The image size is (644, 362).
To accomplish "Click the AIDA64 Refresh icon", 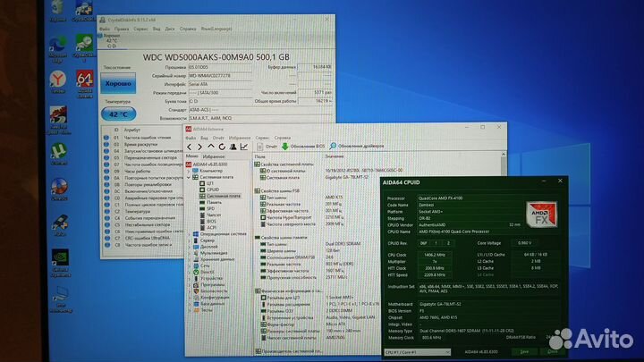I will 222,147.
